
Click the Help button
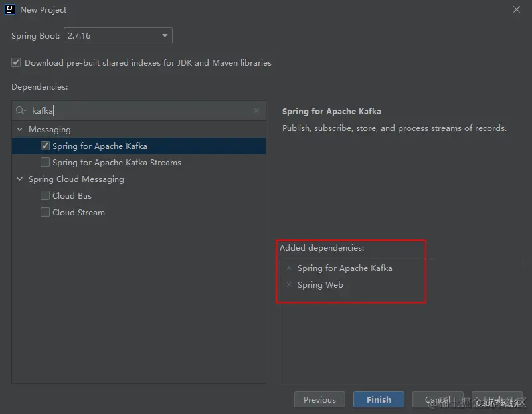[497, 399]
